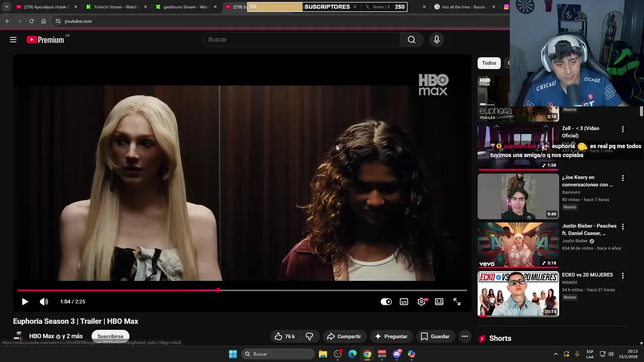
Task: Click the taskbar Buscar search box
Action: 277,354
